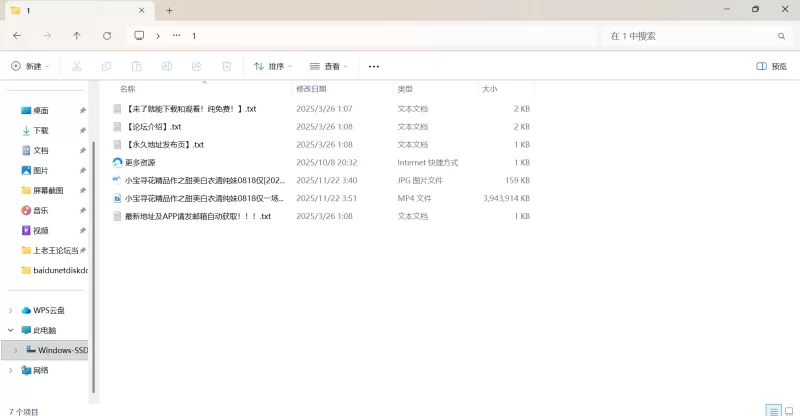
Task: Select the 【论坛介绍】.txt file
Action: point(321,127)
